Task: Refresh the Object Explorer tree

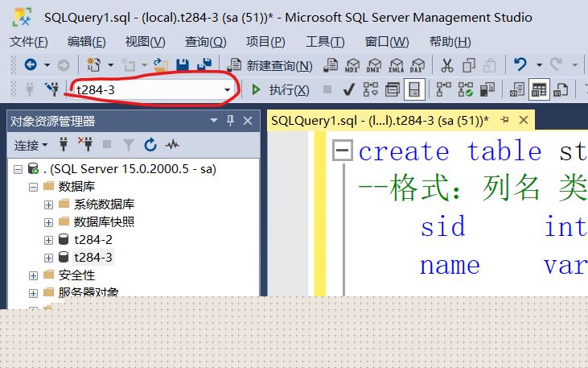Action: click(150, 145)
